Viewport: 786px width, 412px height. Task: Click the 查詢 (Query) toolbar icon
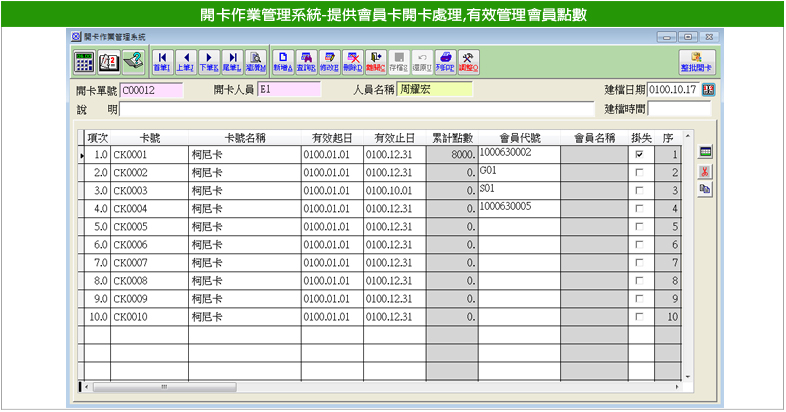click(306, 60)
